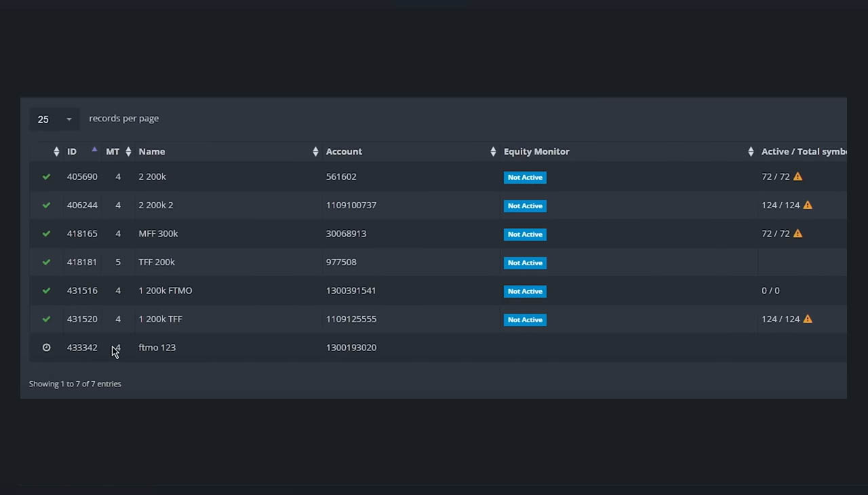Open the 25 records per page dropdown
Viewport: 868px width, 495px height.
click(54, 119)
